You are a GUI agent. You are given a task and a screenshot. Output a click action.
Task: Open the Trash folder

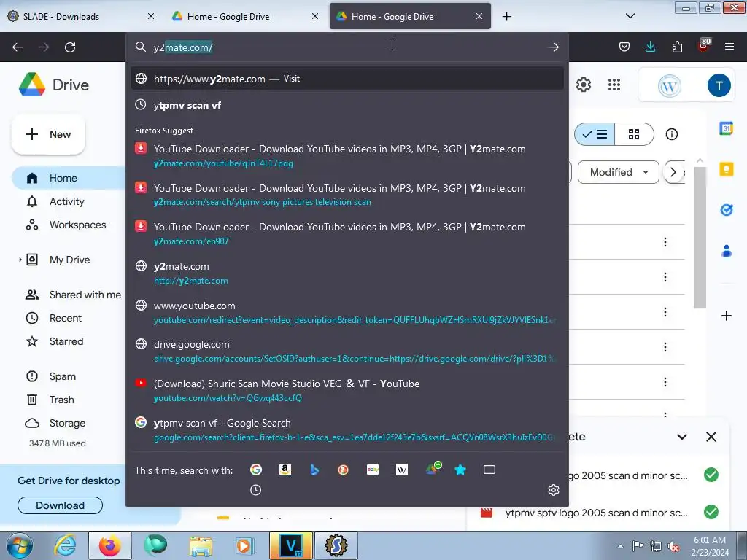[62, 400]
